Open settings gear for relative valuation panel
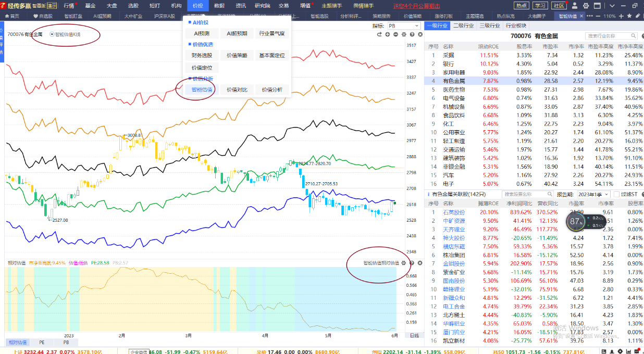The image size is (644, 354). click(404, 263)
